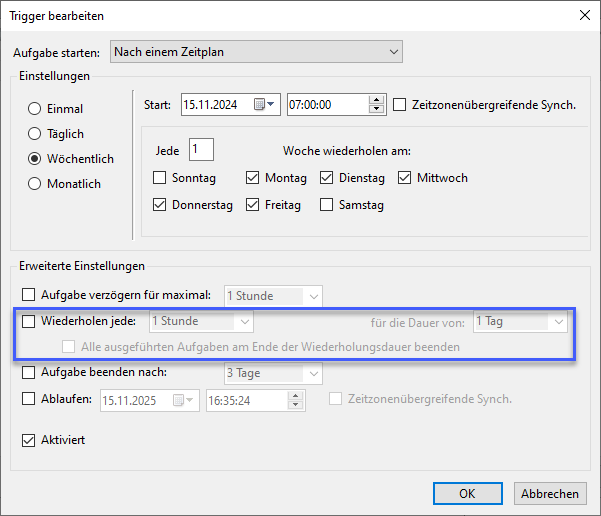The image size is (601, 516).
Task: Open the 3 Tage dropdown
Action: pos(273,373)
